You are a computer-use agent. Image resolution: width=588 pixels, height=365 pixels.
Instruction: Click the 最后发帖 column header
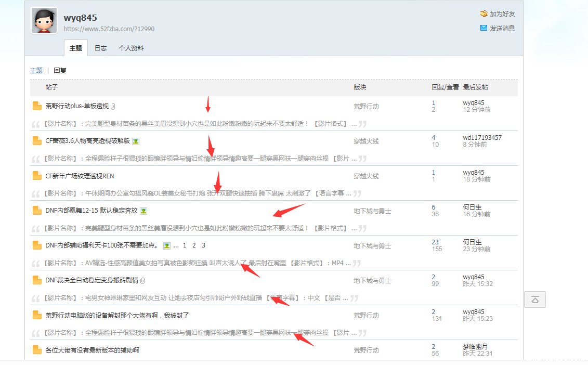click(x=475, y=87)
